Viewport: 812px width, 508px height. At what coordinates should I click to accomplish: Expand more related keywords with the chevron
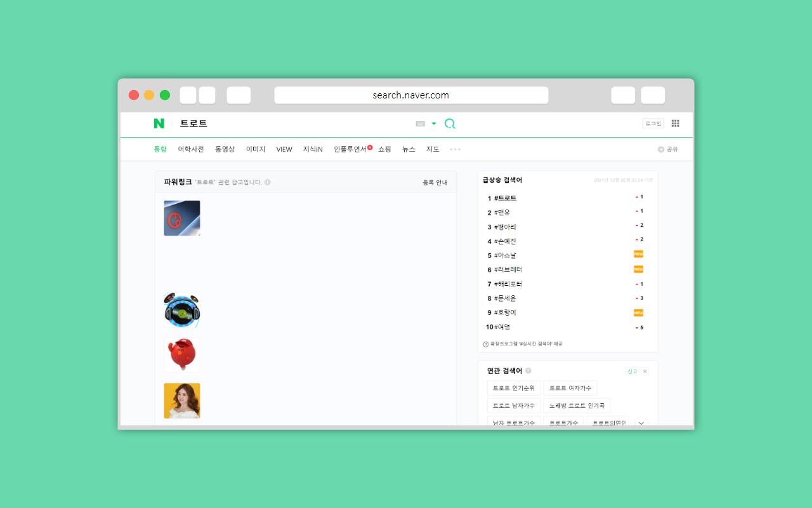tap(641, 422)
